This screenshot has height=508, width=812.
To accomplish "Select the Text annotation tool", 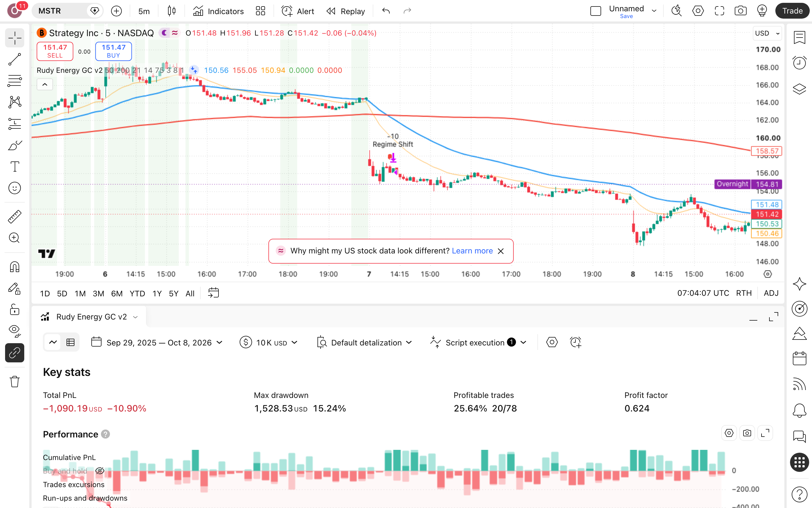I will (14, 167).
